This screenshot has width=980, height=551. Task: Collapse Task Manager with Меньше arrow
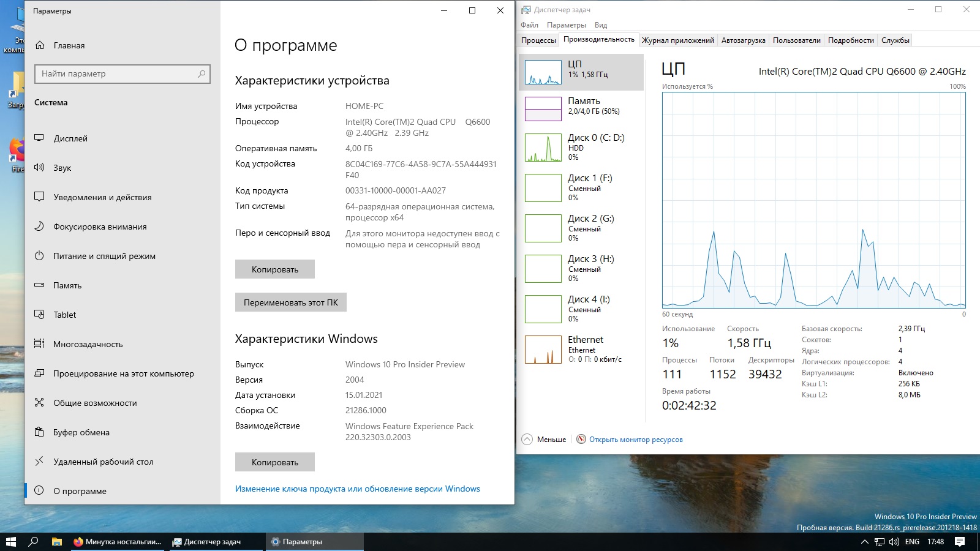(x=527, y=440)
